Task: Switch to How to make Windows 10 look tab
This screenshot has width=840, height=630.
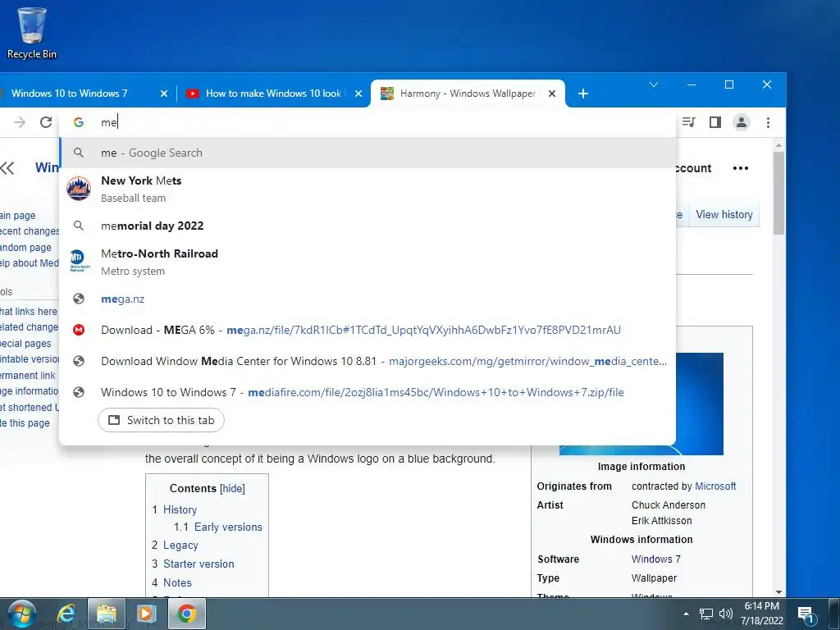Action: [x=273, y=94]
